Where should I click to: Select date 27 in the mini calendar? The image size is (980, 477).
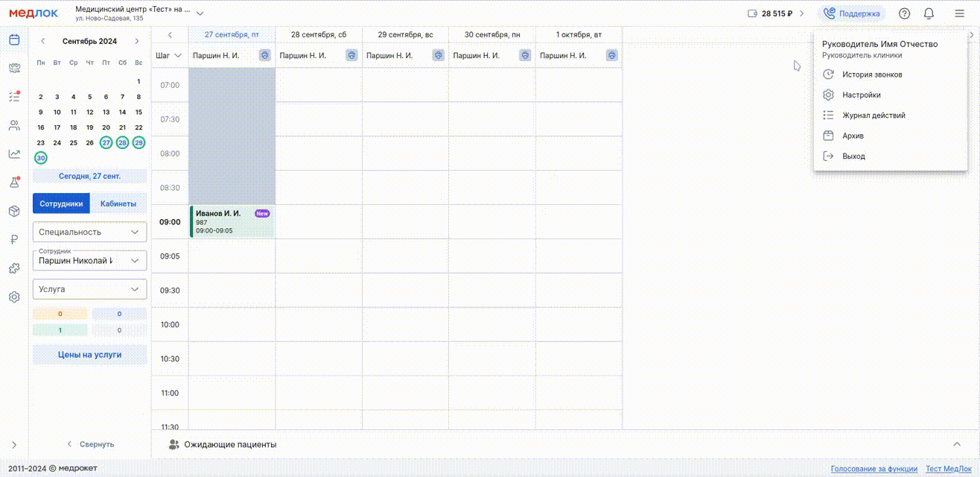(106, 142)
